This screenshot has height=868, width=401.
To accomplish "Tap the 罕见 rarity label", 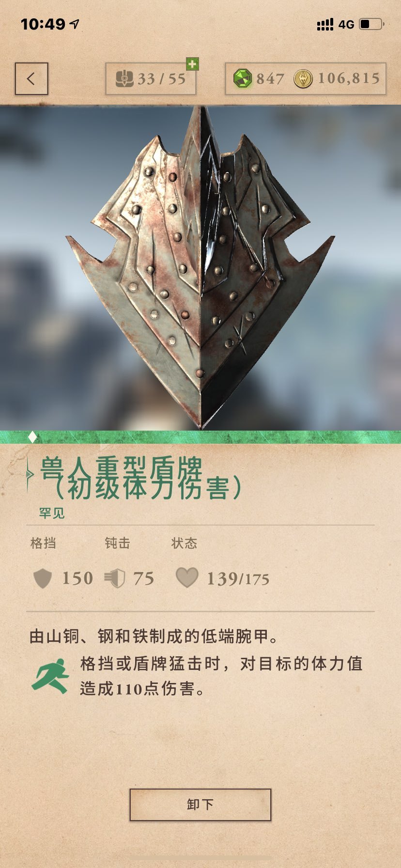I will (52, 513).
